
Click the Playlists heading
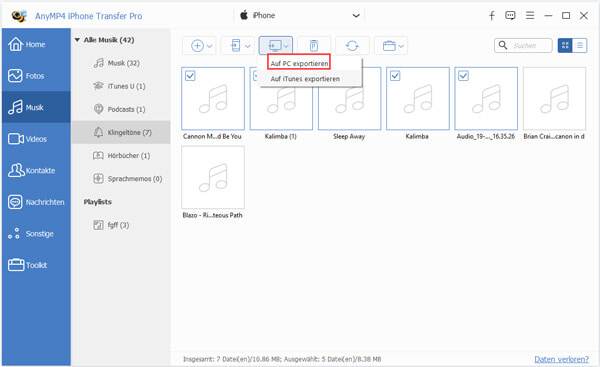coord(98,202)
